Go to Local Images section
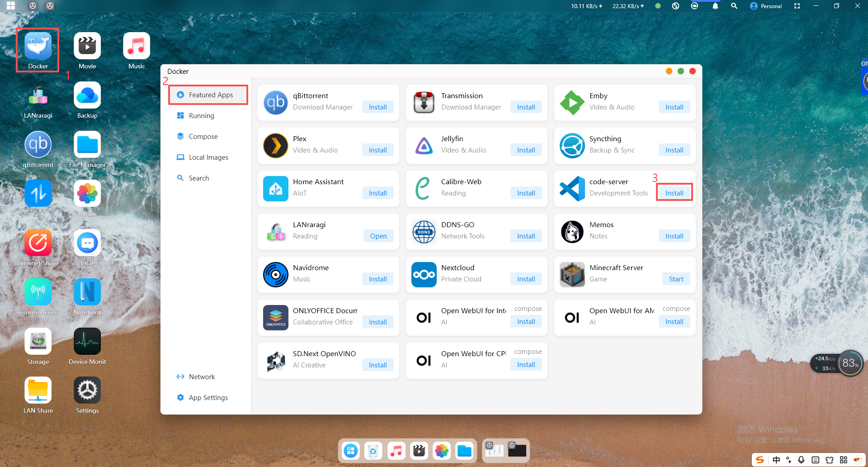This screenshot has width=868, height=467. [x=208, y=157]
